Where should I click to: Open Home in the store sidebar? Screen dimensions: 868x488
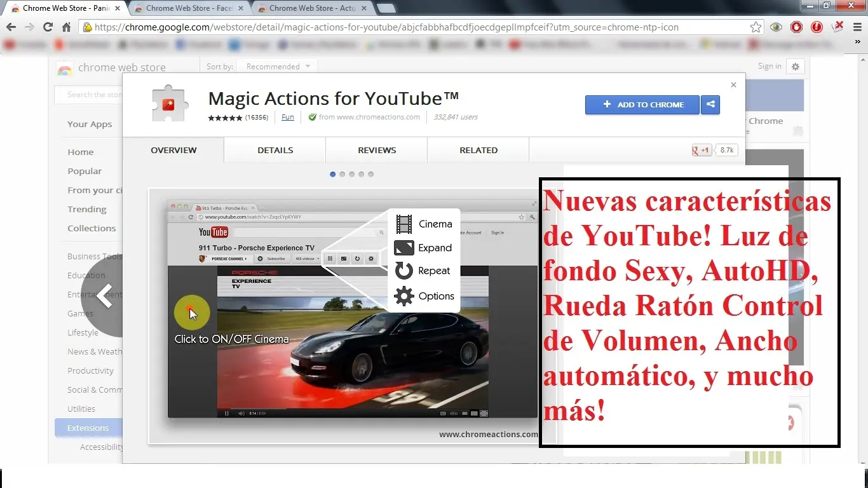[81, 152]
